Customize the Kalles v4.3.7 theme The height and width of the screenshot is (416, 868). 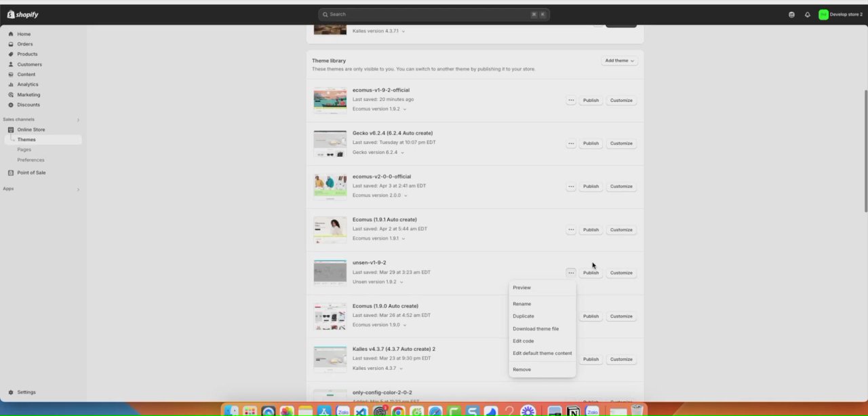tap(621, 359)
